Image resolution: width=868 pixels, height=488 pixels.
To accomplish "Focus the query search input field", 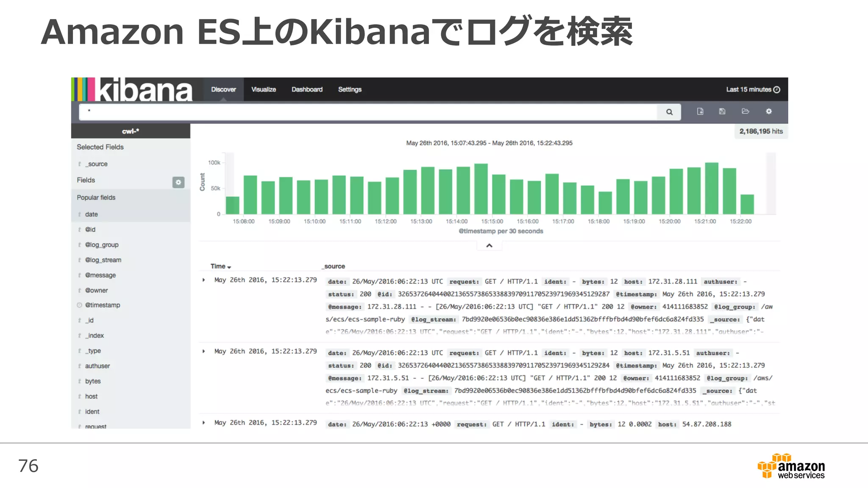I will coord(368,112).
